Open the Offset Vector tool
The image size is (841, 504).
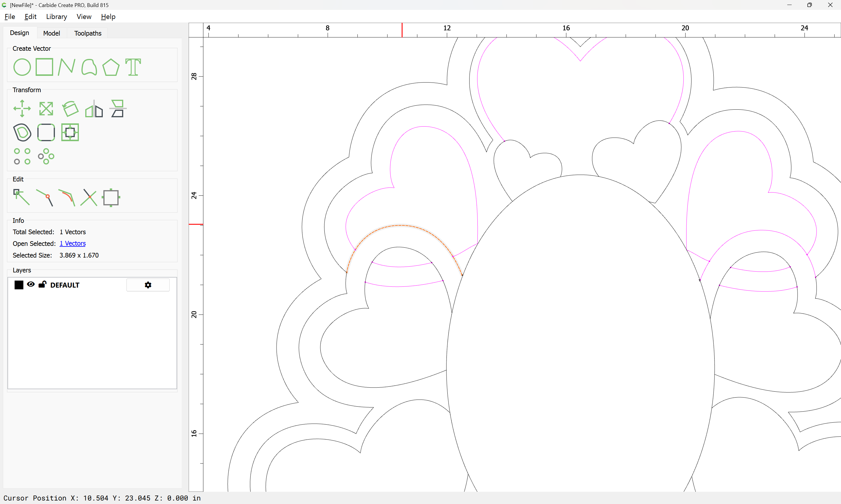(22, 132)
